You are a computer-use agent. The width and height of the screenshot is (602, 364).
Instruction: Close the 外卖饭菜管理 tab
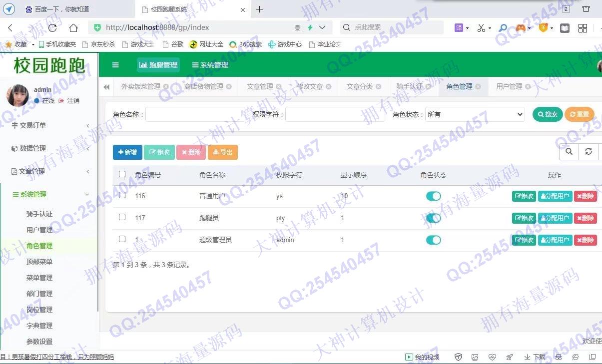[166, 87]
